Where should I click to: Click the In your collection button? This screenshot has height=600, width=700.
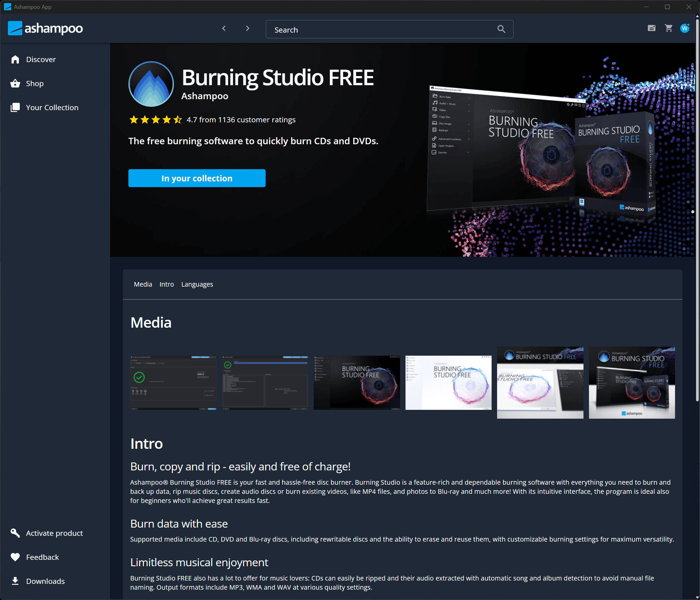pos(197,178)
